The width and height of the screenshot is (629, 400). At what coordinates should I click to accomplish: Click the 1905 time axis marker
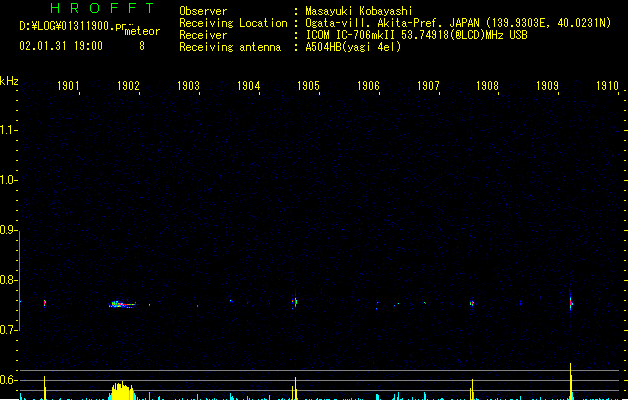[x=308, y=85]
